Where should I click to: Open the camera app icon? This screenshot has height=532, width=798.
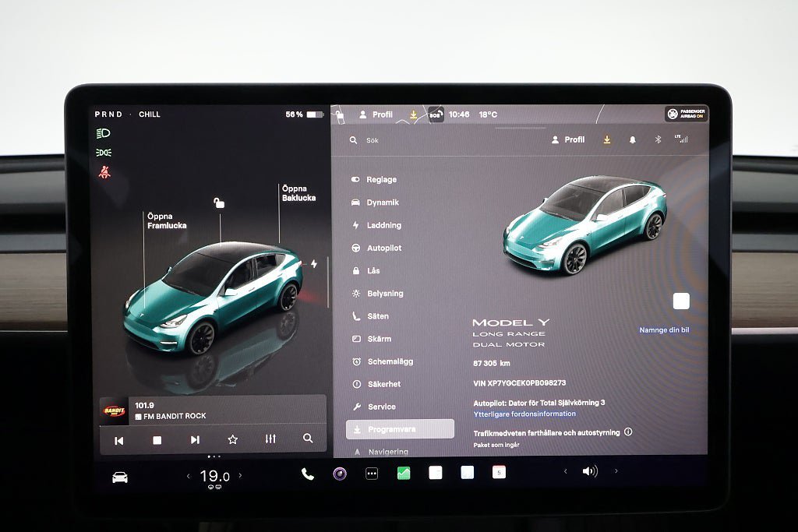pyautogui.click(x=340, y=474)
